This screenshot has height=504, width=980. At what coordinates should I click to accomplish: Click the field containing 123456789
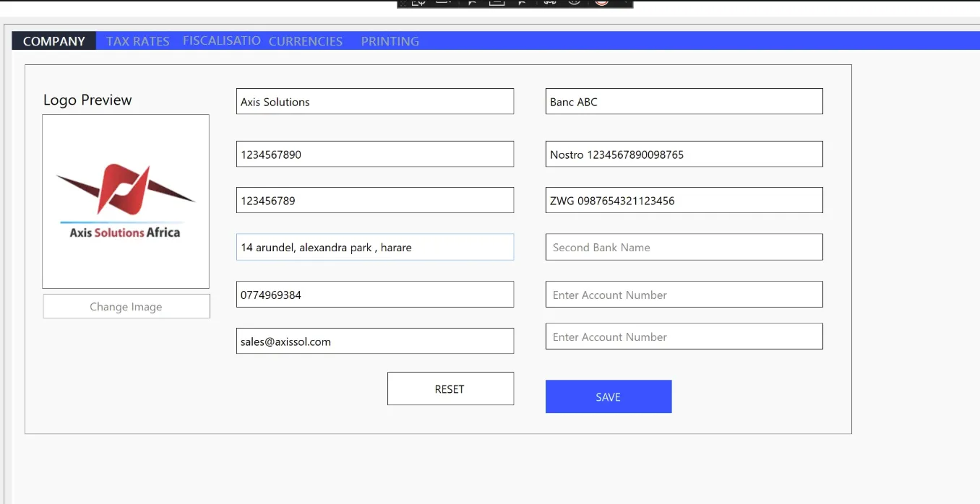point(375,200)
